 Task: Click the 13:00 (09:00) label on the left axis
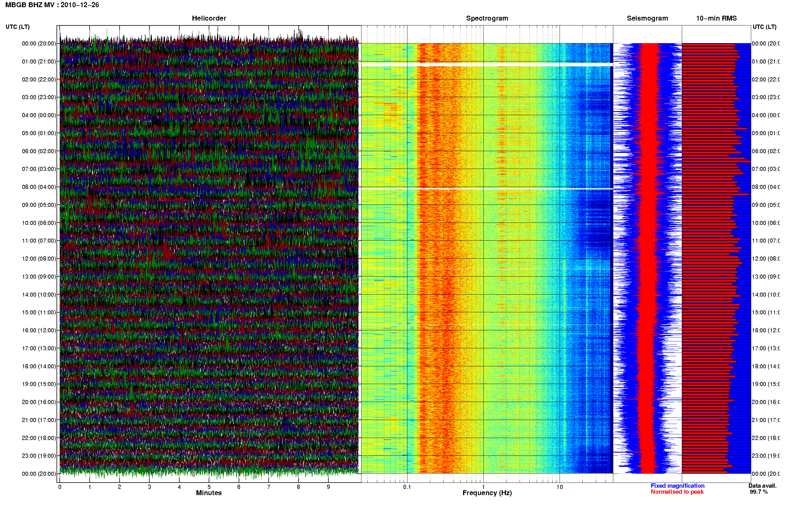tap(39, 277)
